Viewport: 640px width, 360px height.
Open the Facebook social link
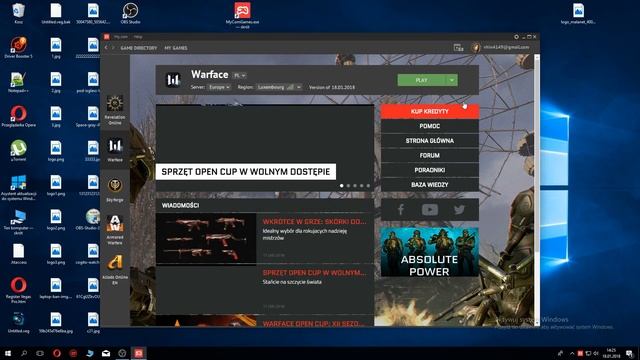tap(401, 210)
